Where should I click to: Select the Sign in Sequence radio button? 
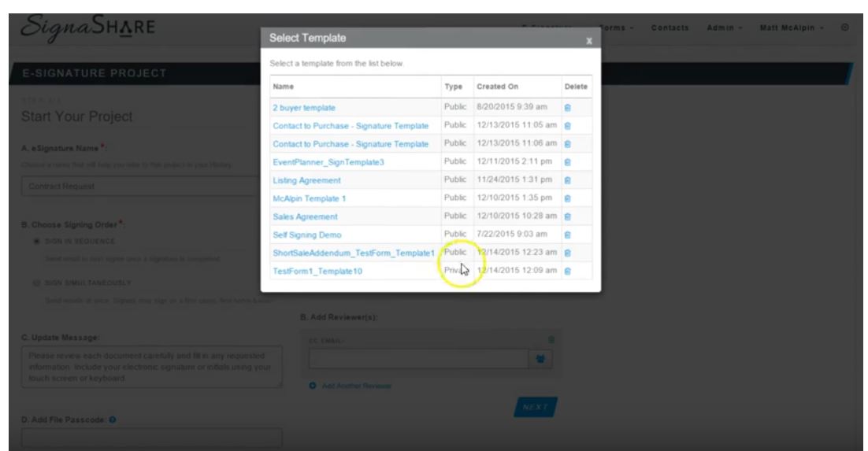tap(36, 242)
